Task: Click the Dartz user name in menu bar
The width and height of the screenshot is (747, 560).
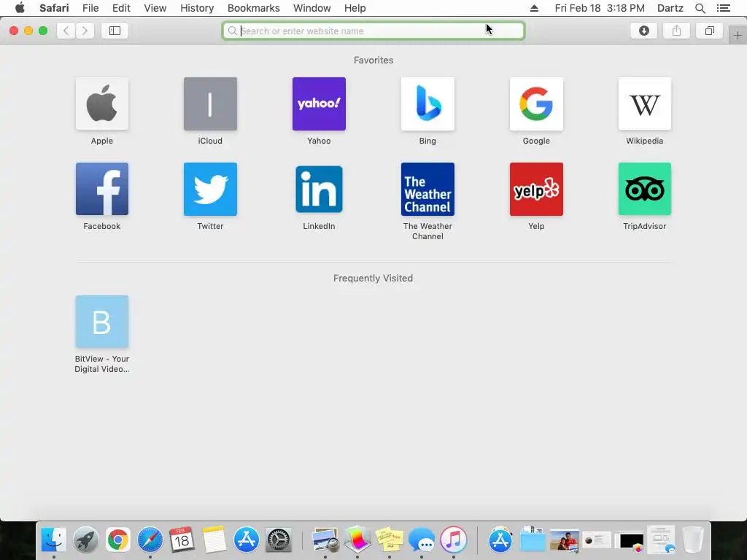Action: 670,8
